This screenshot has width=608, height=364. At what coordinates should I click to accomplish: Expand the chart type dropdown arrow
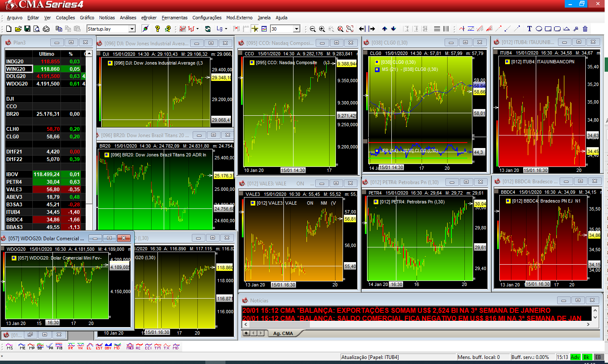click(197, 29)
